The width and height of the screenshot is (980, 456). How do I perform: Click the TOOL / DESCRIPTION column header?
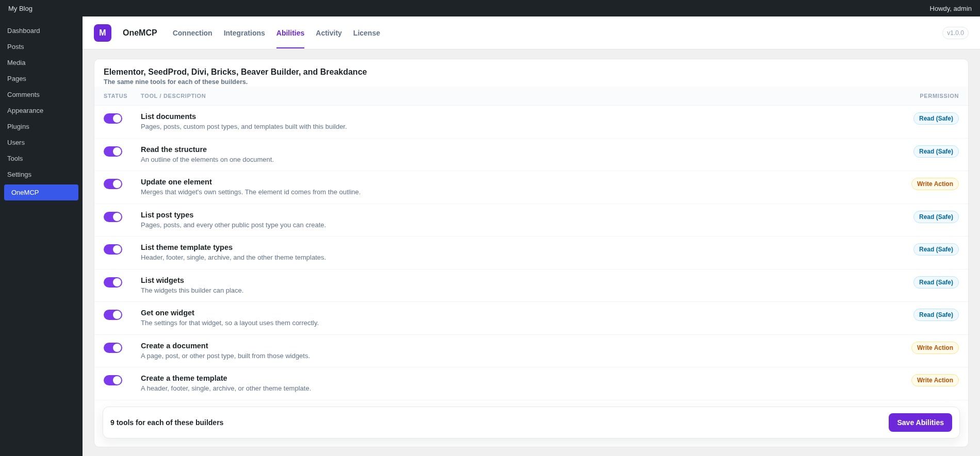pyautogui.click(x=173, y=96)
